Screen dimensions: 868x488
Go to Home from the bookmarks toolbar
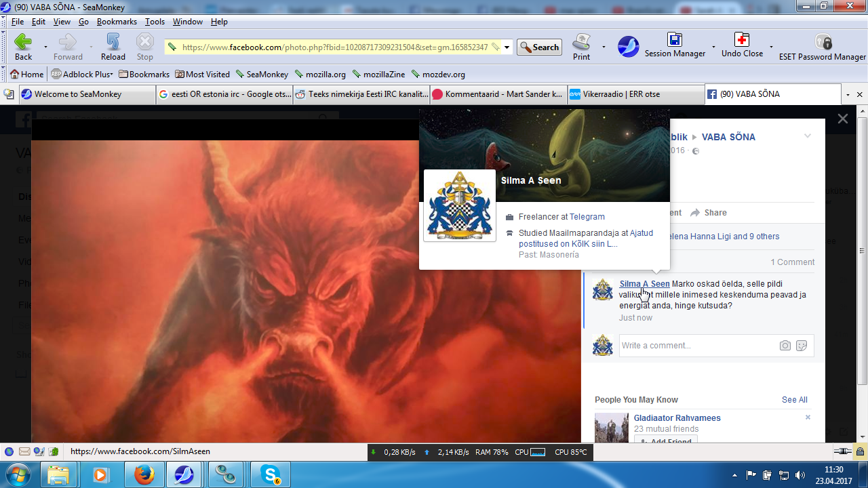click(26, 75)
